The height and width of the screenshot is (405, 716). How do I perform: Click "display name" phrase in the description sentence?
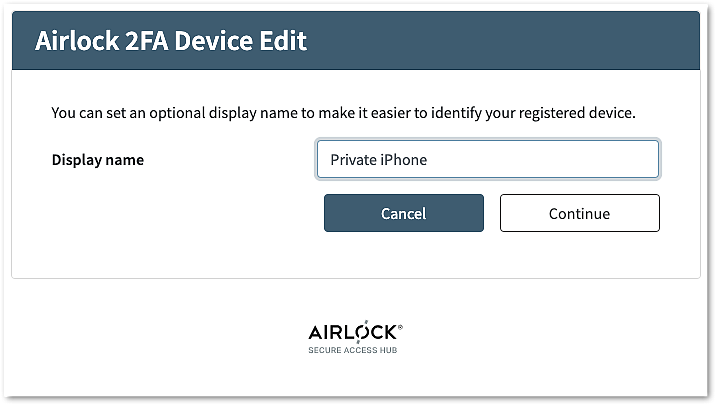click(x=234, y=113)
